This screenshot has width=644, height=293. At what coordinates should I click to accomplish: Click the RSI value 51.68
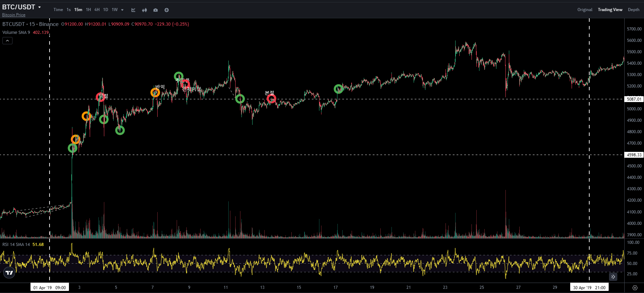click(x=38, y=245)
